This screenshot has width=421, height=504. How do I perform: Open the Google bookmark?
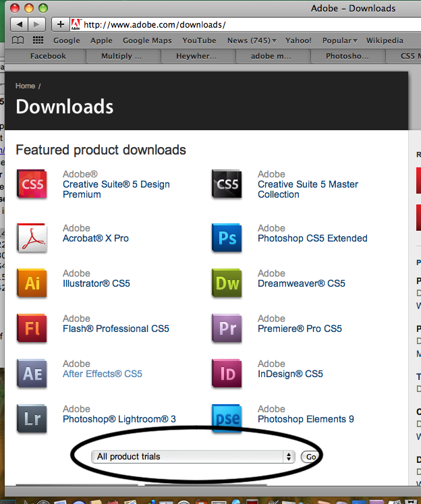(67, 40)
